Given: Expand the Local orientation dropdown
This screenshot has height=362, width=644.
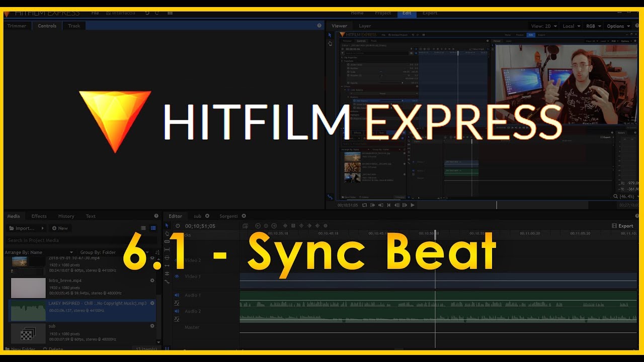Looking at the screenshot, I should [x=572, y=26].
